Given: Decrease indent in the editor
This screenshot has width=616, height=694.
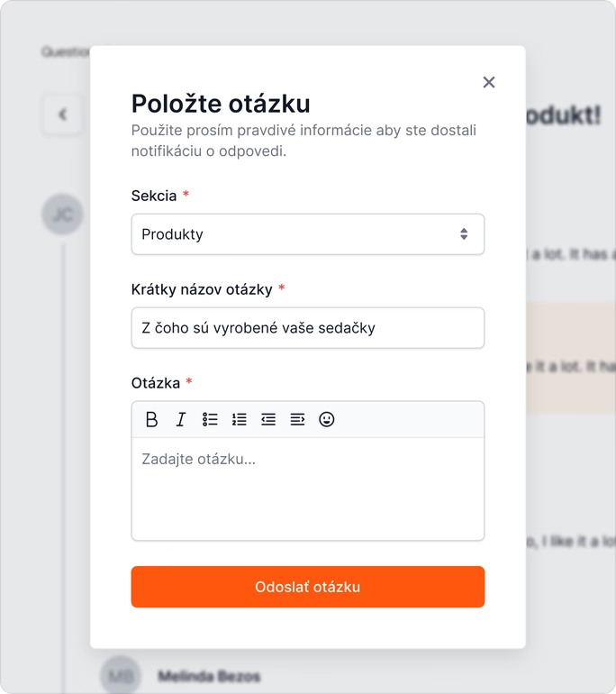Looking at the screenshot, I should click(268, 419).
